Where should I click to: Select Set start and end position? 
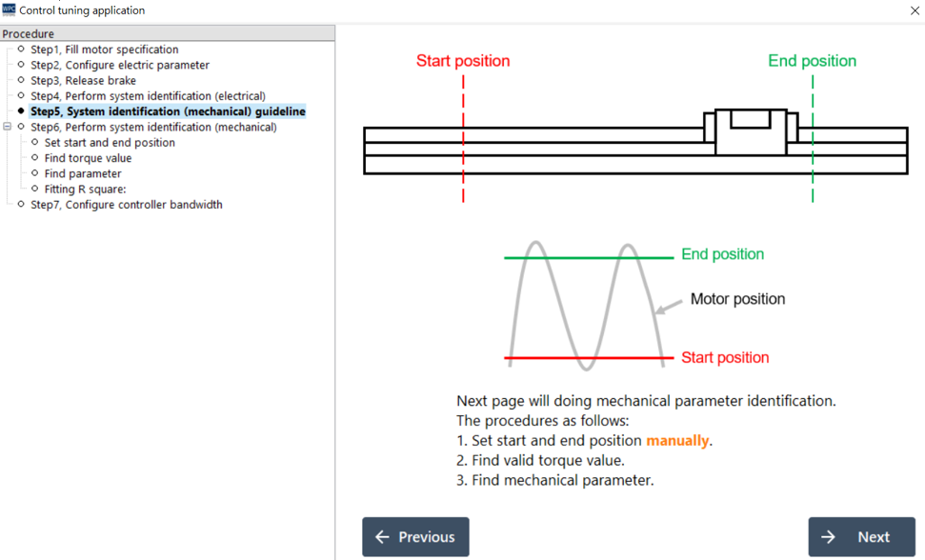[110, 143]
